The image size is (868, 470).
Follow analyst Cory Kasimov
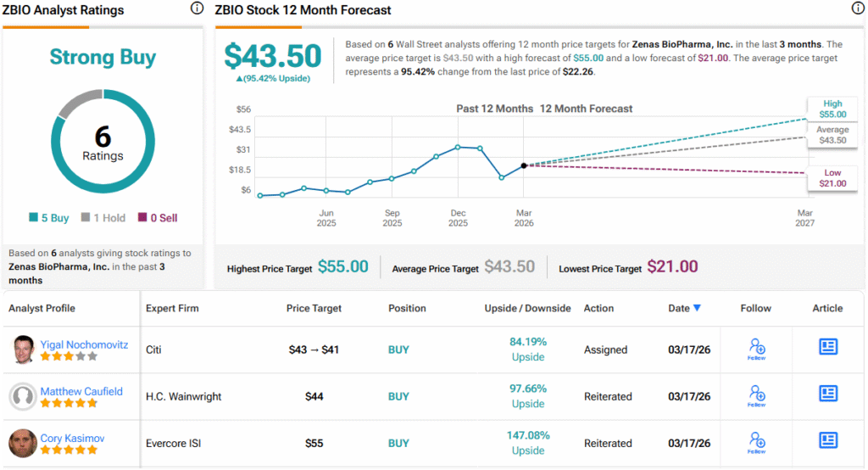pyautogui.click(x=757, y=442)
